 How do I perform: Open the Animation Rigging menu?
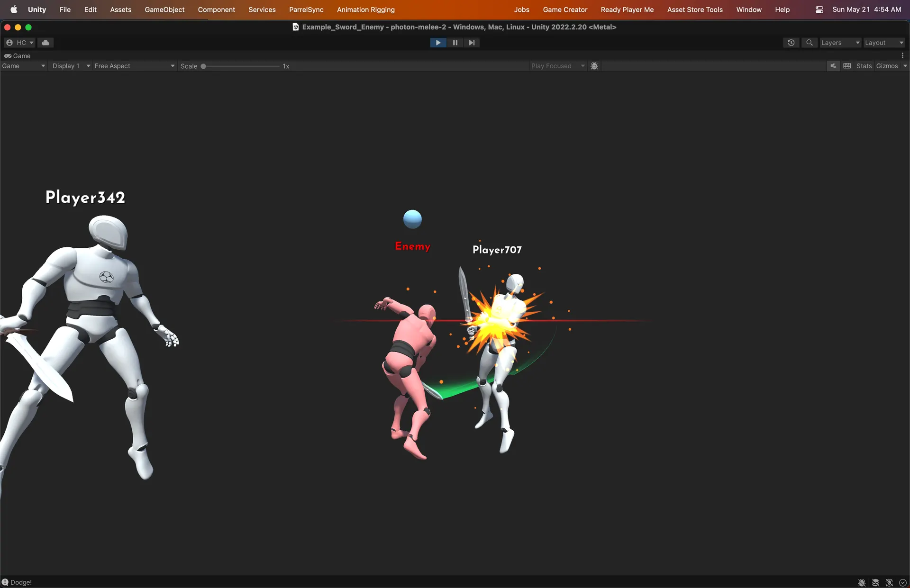click(x=366, y=9)
